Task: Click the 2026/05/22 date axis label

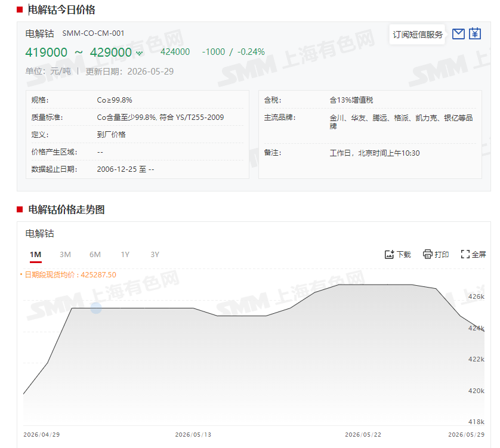Action: pyautogui.click(x=363, y=435)
